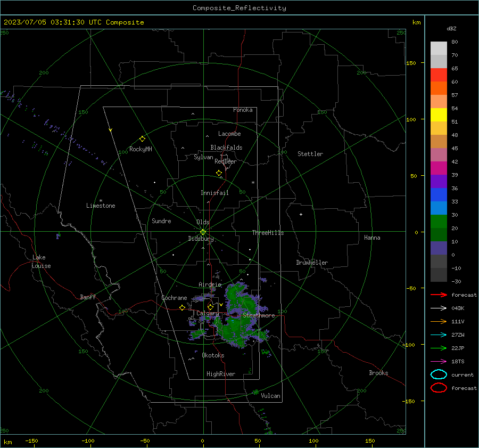Screen dimensions: 479x448
Task: Click the '04DK' legend text
Action: 458,308
